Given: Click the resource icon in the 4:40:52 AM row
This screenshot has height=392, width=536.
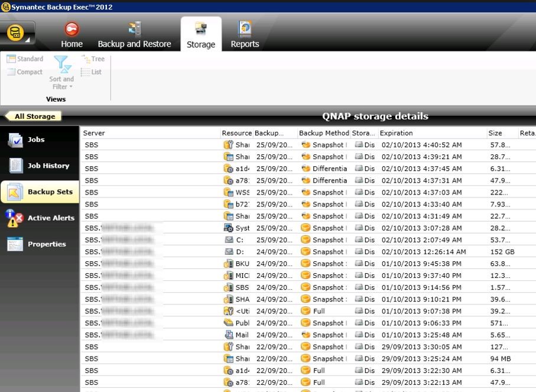Looking at the screenshot, I should 228,145.
